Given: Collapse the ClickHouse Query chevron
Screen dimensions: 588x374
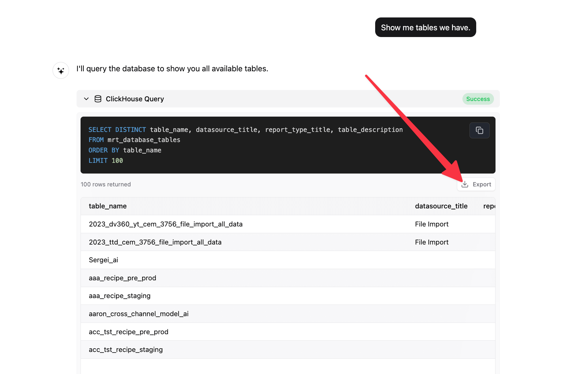Looking at the screenshot, I should coord(86,99).
